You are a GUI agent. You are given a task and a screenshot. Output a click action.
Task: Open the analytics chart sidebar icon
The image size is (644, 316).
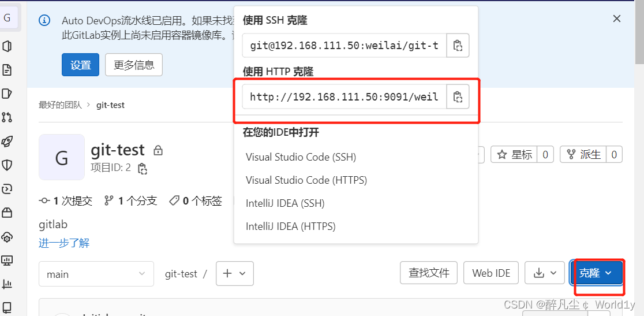click(x=7, y=284)
